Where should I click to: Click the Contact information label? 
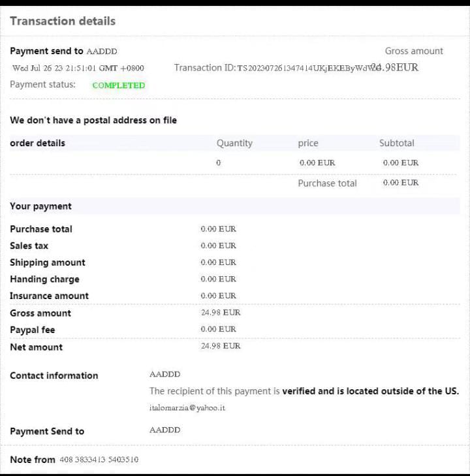coord(54,375)
